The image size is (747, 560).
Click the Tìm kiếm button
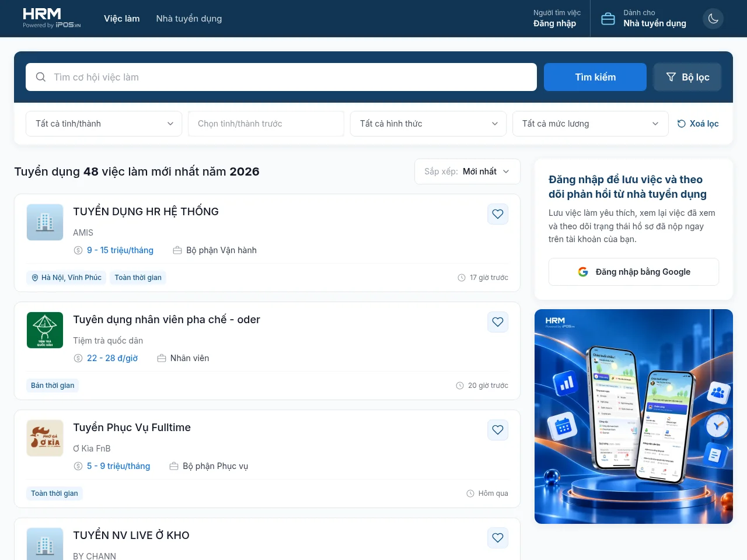tap(595, 77)
